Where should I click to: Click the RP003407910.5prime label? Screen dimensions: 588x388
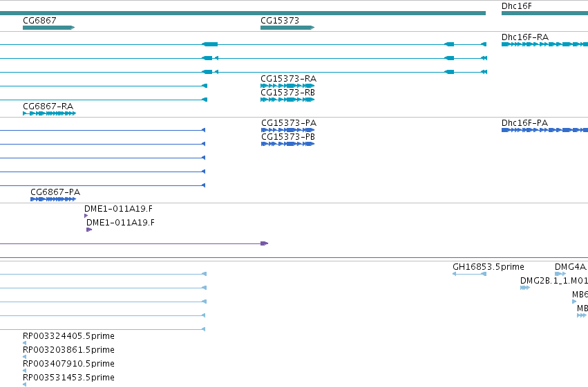click(x=68, y=364)
